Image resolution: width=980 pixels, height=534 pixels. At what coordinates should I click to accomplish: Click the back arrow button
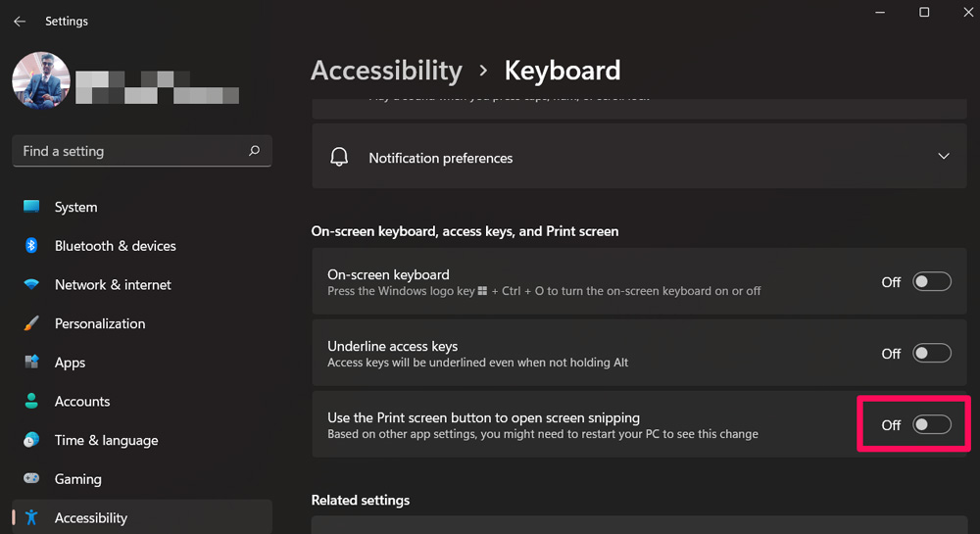click(x=20, y=21)
